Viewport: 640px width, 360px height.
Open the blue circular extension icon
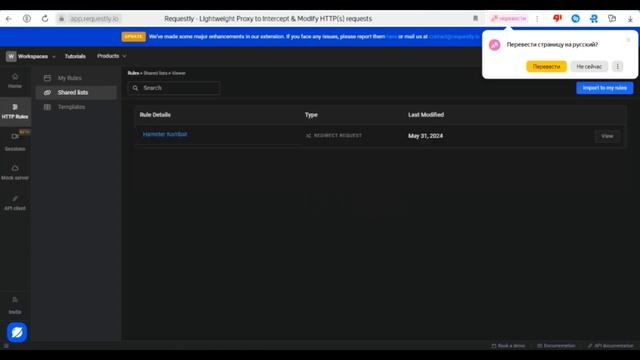tap(576, 19)
